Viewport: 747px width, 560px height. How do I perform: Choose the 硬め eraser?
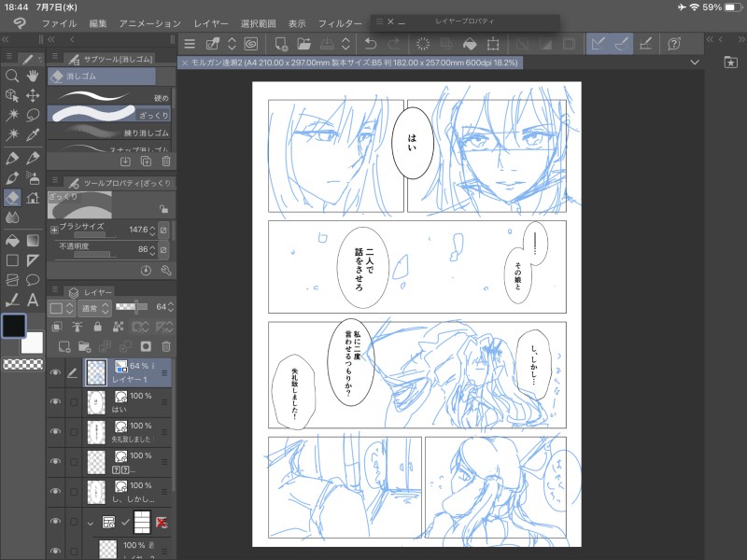109,97
